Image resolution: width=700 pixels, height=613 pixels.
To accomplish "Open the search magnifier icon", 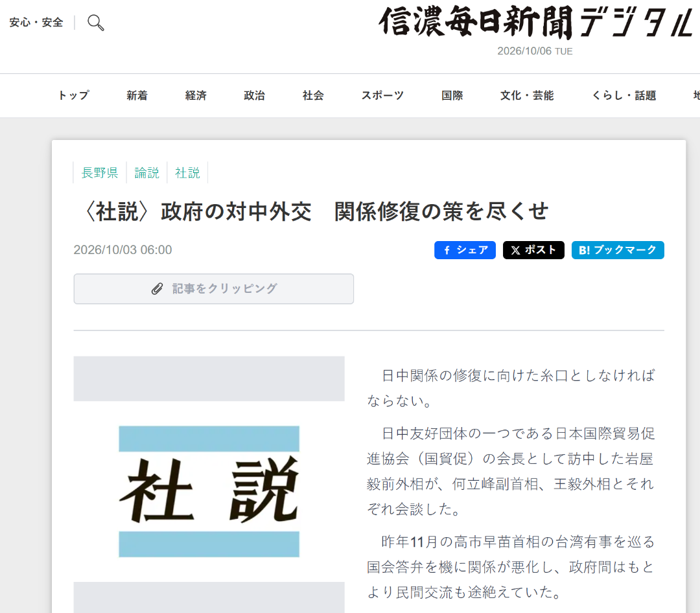I will pos(95,22).
